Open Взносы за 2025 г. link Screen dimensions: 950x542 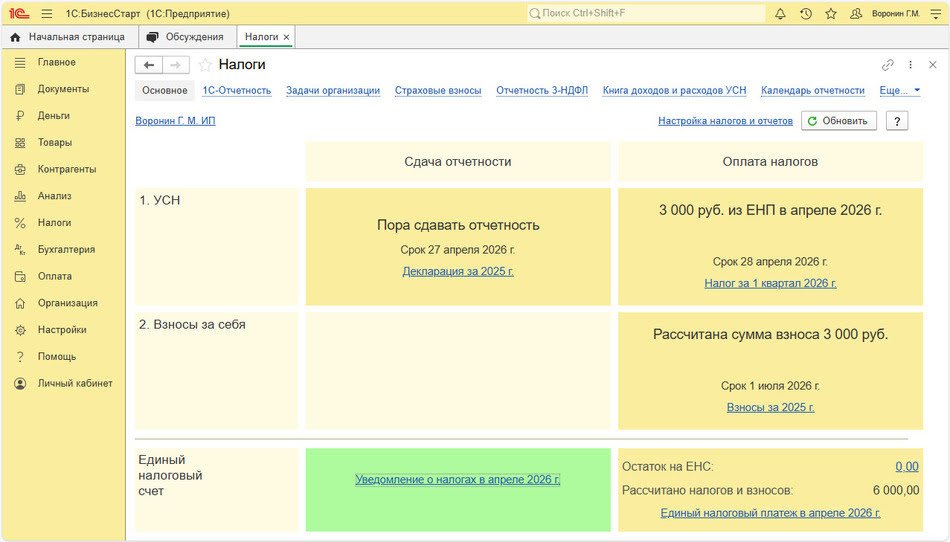[770, 407]
